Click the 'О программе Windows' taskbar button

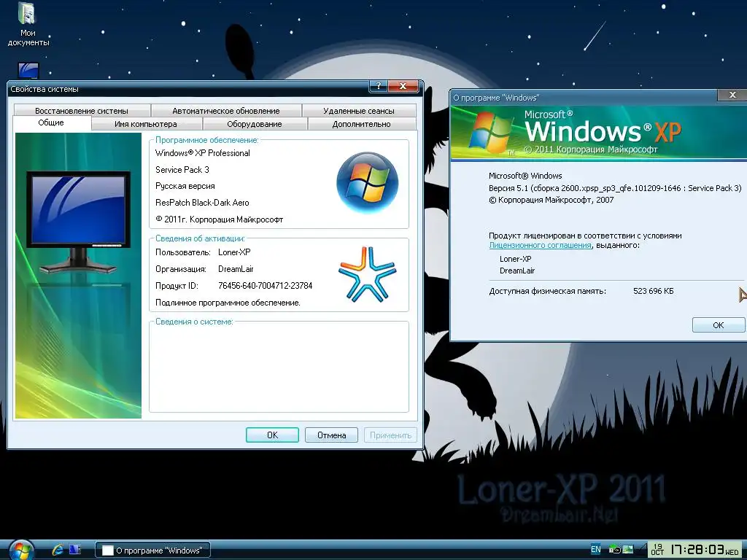153,550
